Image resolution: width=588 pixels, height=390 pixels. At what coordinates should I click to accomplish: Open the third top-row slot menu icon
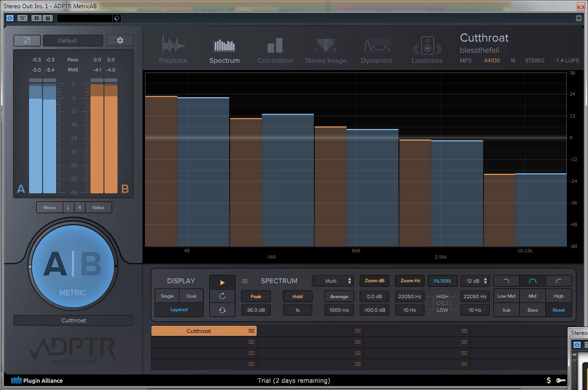click(464, 331)
